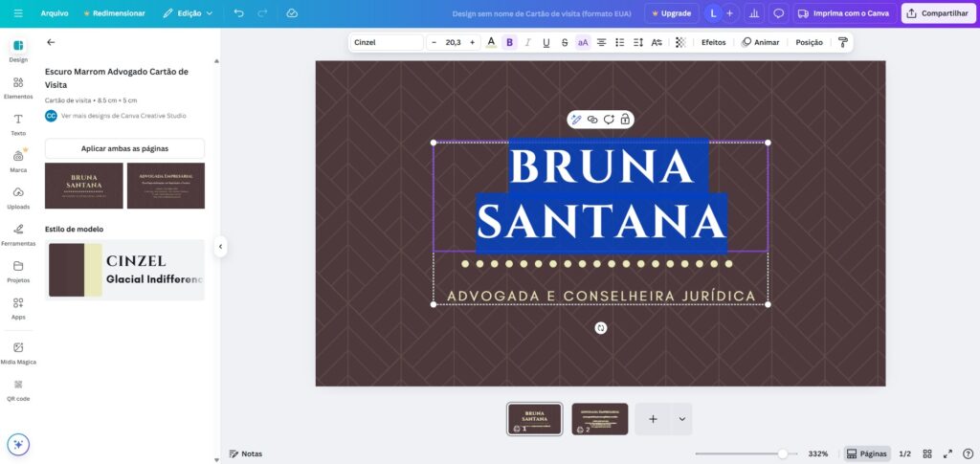This screenshot has height=464, width=980.
Task: Open Ver mais designs de Canva Creative Studio
Action: click(123, 116)
